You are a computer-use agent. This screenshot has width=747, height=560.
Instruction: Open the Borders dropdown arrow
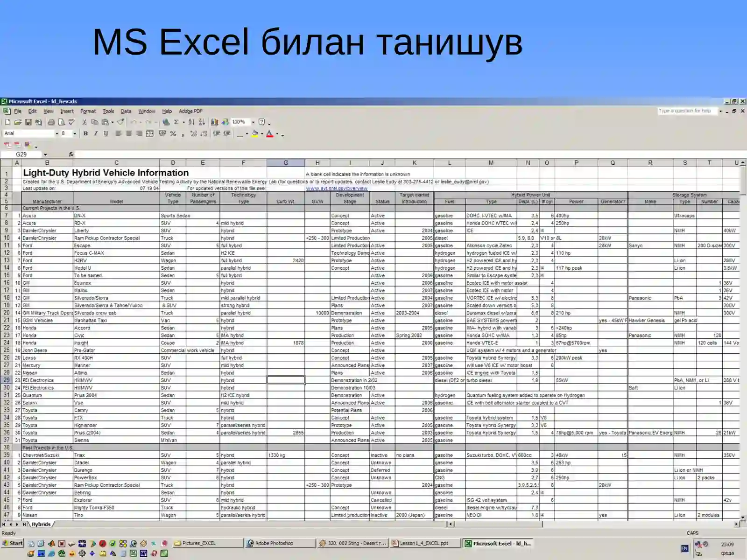247,134
